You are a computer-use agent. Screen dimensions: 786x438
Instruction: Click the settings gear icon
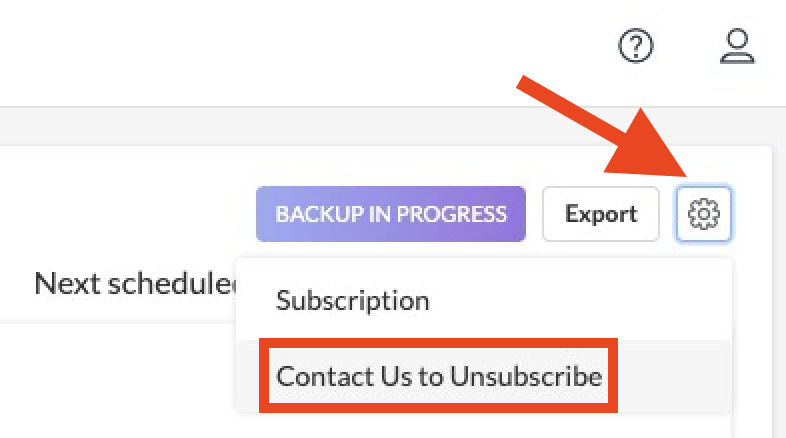pyautogui.click(x=704, y=214)
